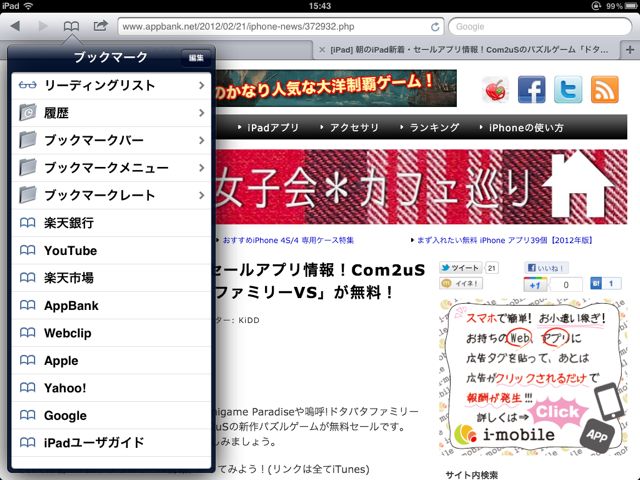The width and height of the screenshot is (640, 480).
Task: Click the Google +1 button
Action: pyautogui.click(x=535, y=284)
